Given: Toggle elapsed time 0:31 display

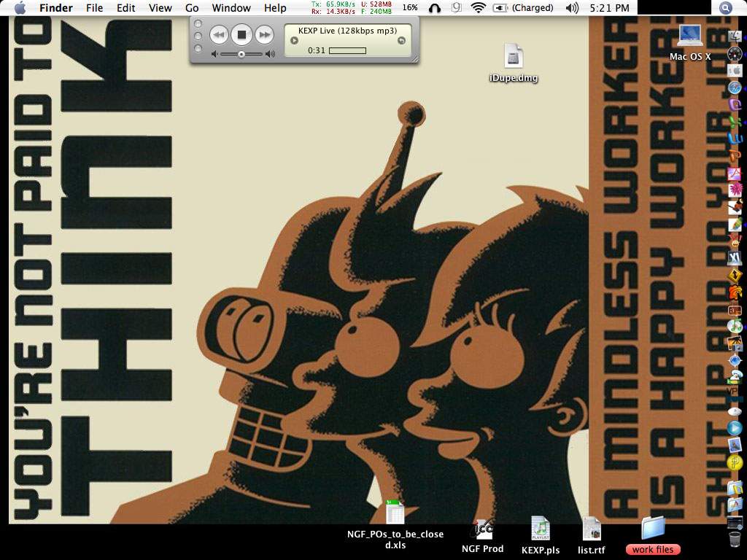Looking at the screenshot, I should [x=317, y=50].
